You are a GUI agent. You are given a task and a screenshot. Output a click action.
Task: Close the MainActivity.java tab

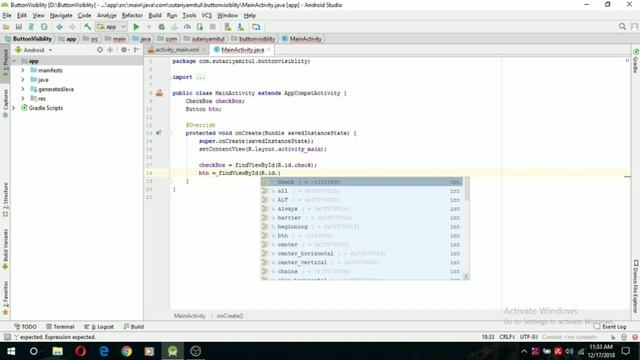pyautogui.click(x=269, y=50)
